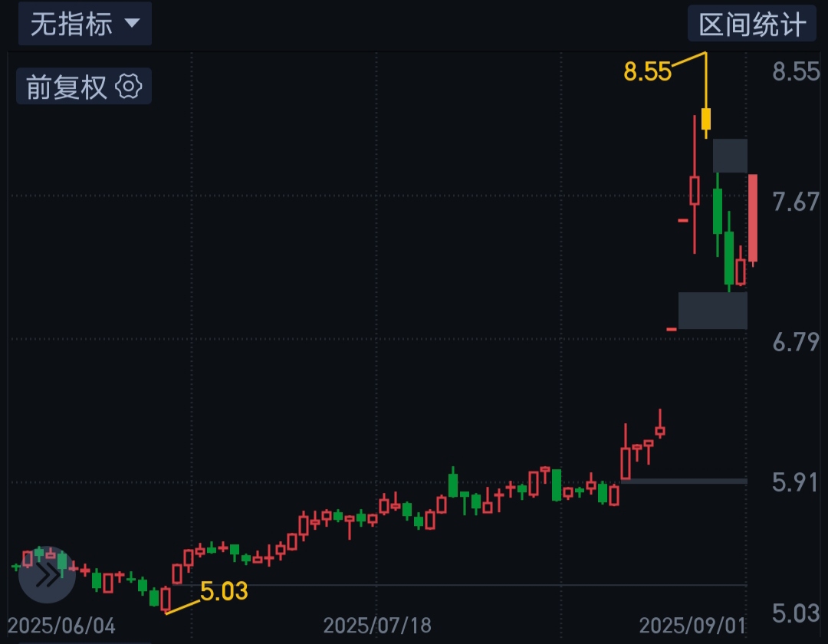This screenshot has width=828, height=644.
Task: Click the 8.55 axis label at top right
Action: [x=797, y=71]
